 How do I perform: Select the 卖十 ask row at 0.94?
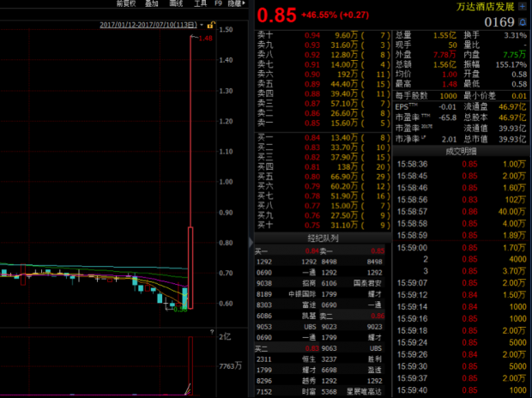(x=323, y=35)
